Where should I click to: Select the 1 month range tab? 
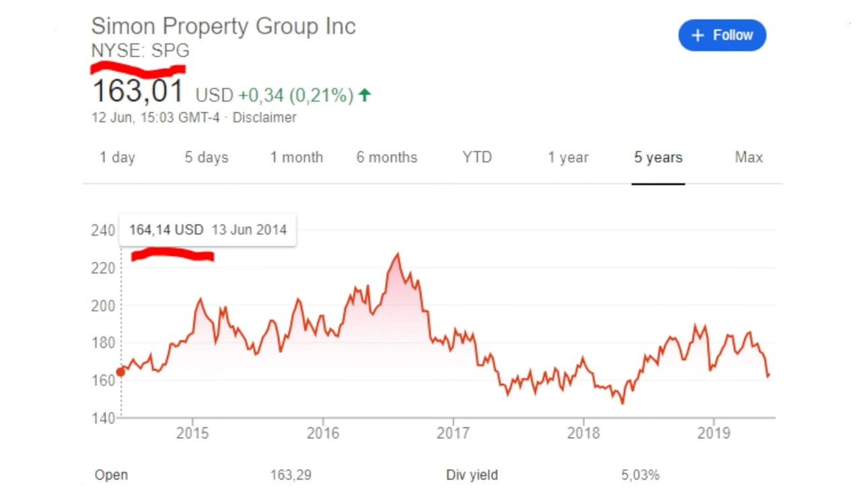[297, 158]
